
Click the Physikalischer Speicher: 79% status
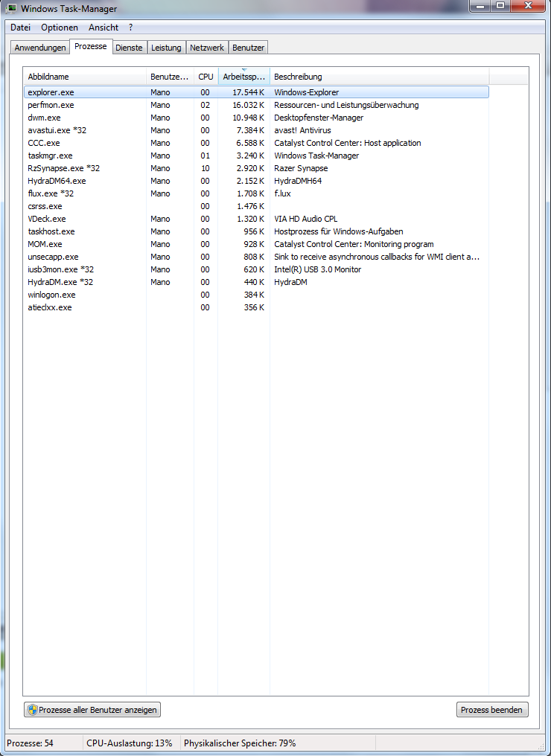coord(240,743)
